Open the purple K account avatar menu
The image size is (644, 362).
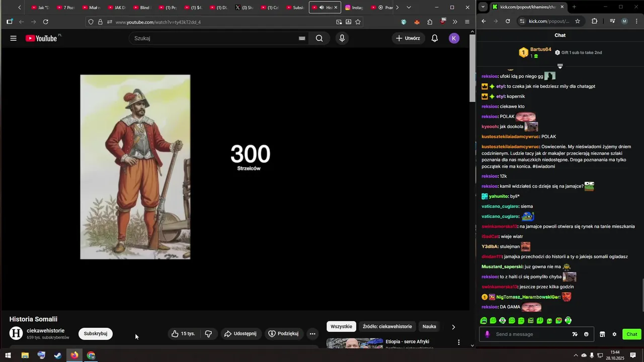454,38
